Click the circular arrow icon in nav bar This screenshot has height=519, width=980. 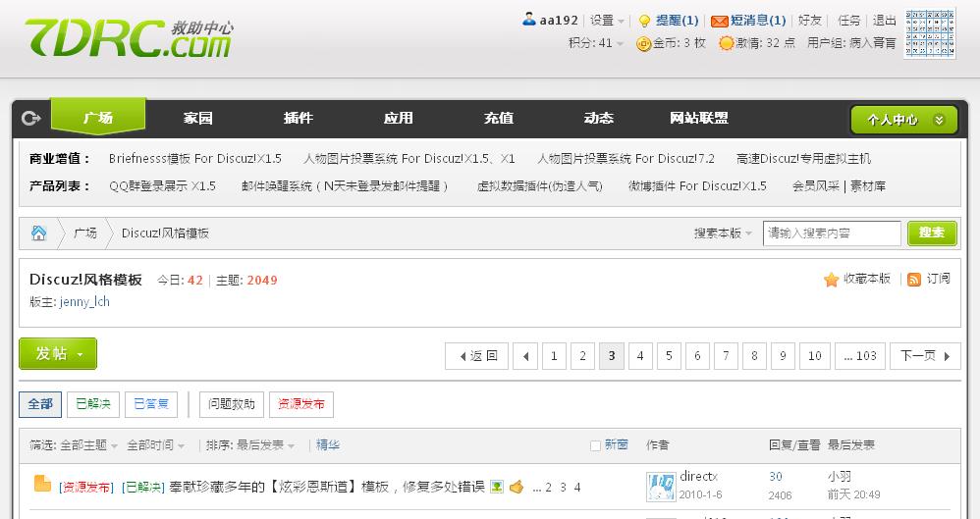(x=30, y=118)
